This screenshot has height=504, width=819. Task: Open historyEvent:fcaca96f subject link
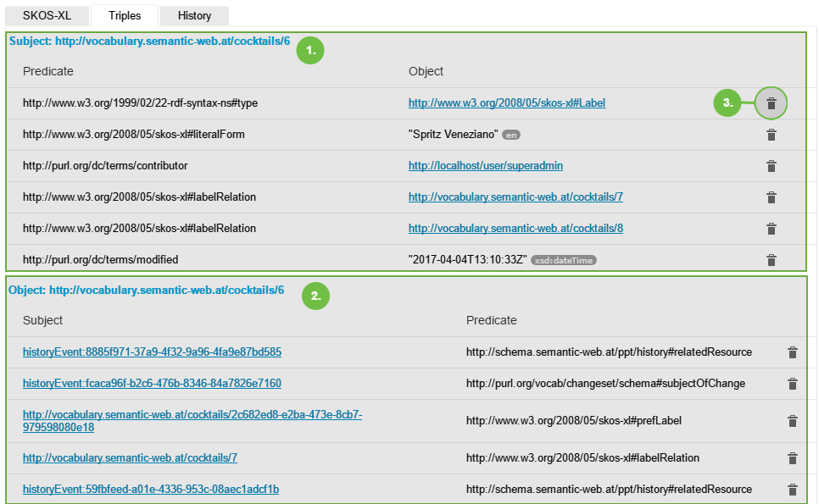coord(152,384)
